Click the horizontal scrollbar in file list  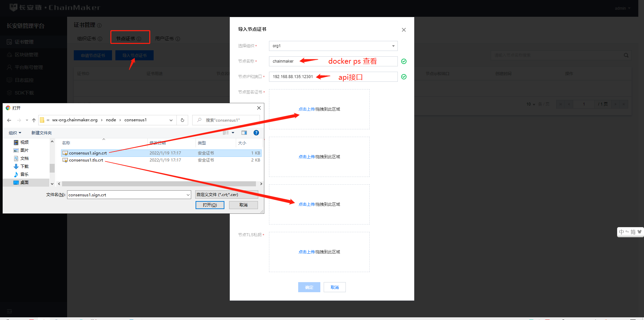click(159, 184)
